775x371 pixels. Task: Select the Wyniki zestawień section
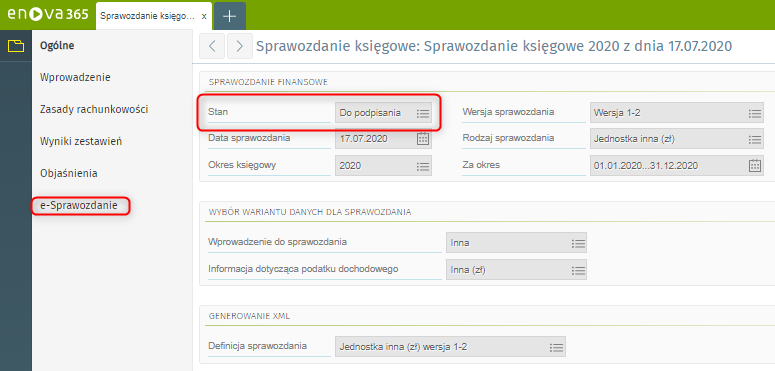coord(81,141)
